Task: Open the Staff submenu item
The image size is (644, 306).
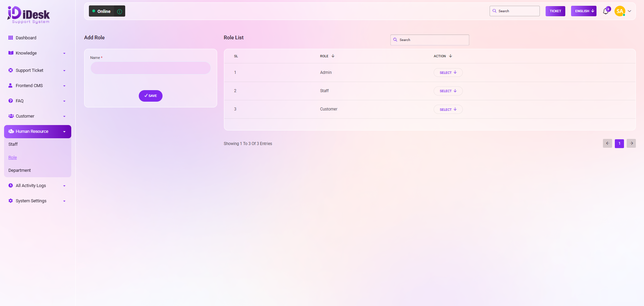Action: point(13,144)
